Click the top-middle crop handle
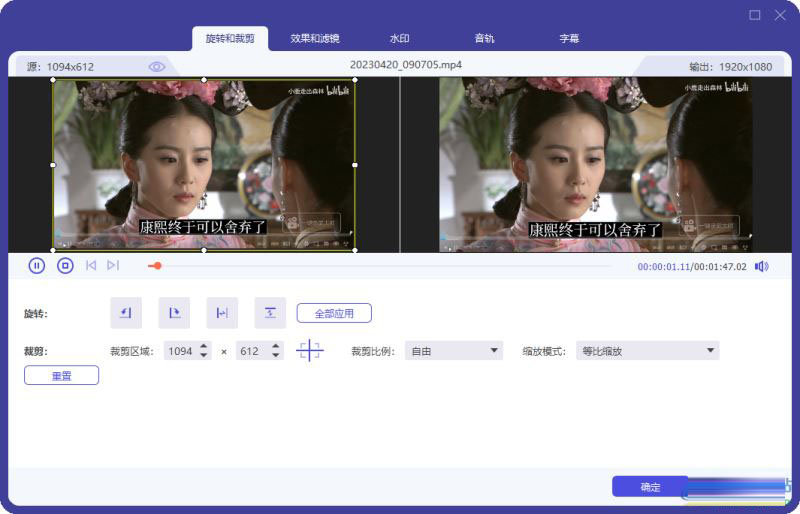The height and width of the screenshot is (514, 800). [204, 80]
